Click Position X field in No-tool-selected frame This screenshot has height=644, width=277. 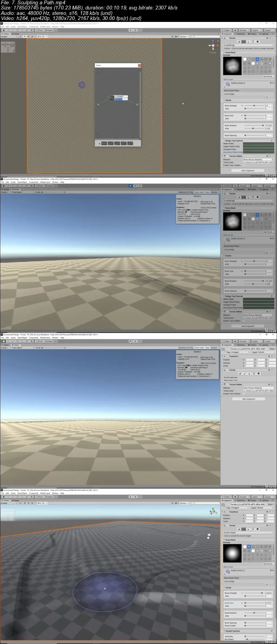tap(250, 360)
